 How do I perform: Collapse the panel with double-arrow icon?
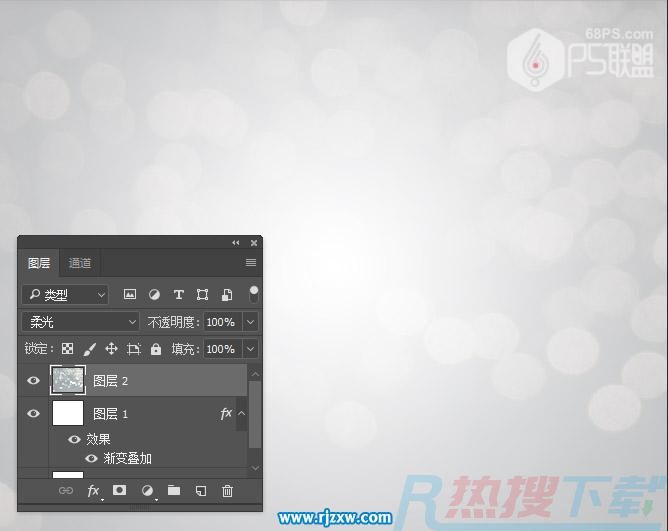(236, 242)
